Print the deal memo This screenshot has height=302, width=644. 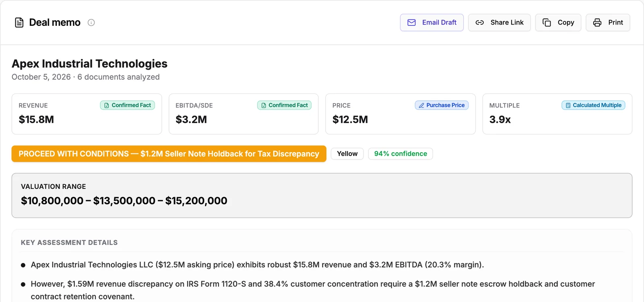click(608, 23)
